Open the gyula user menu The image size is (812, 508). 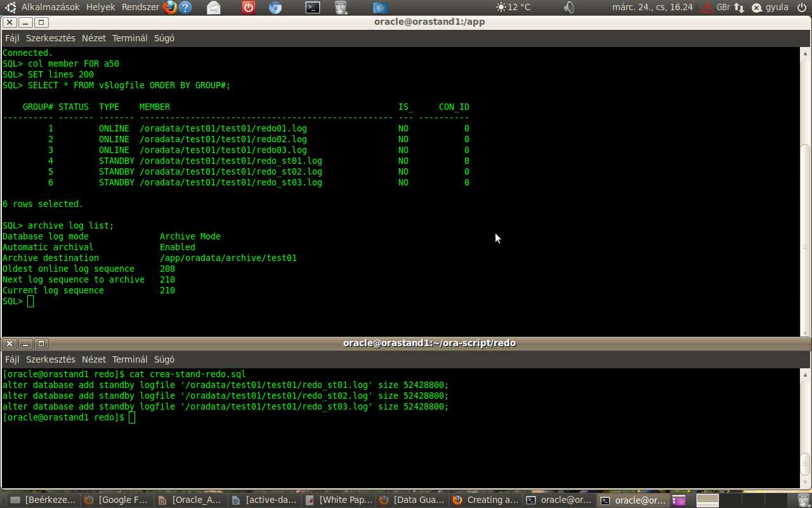[770, 7]
